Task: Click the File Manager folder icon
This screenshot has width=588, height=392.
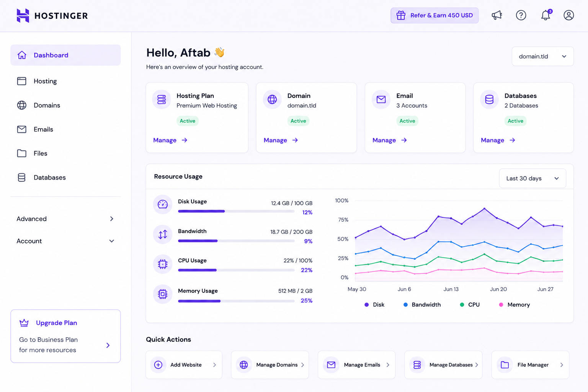Action: click(505, 365)
